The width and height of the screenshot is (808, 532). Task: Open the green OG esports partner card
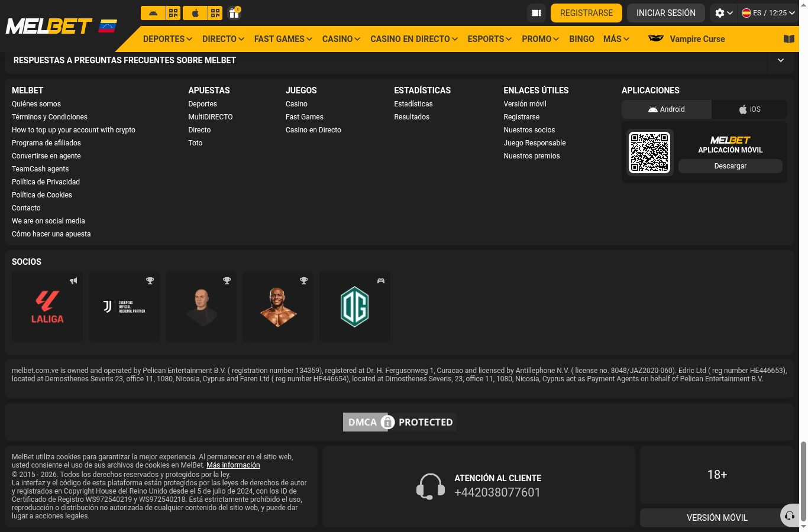355,307
